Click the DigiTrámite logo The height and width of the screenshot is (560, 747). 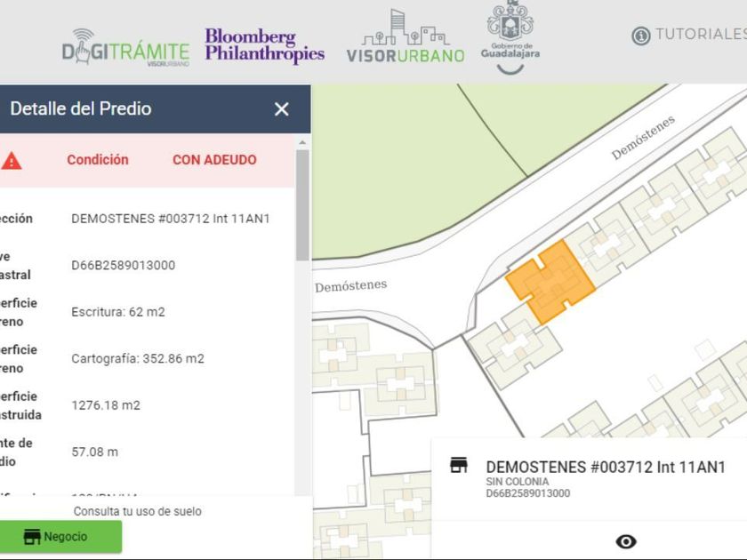pos(126,47)
